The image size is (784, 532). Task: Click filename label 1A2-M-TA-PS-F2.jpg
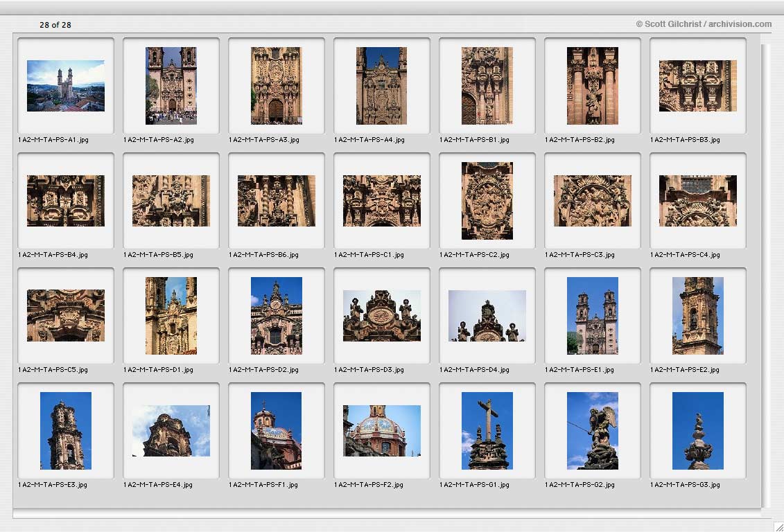(369, 484)
